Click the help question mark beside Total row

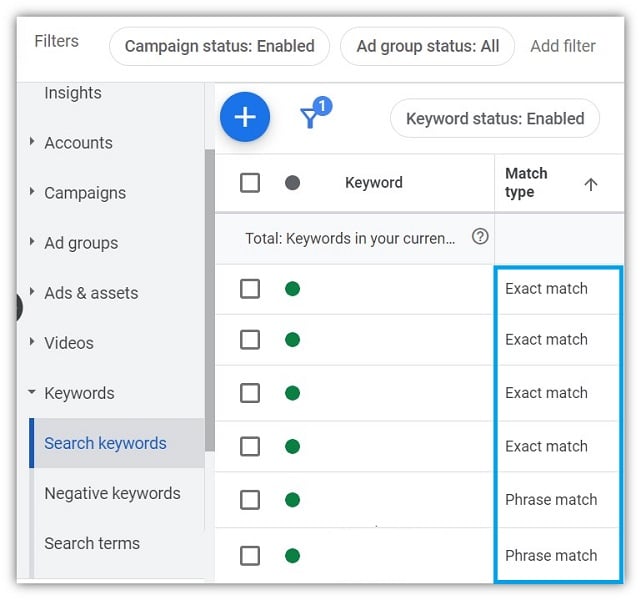pyautogui.click(x=480, y=237)
